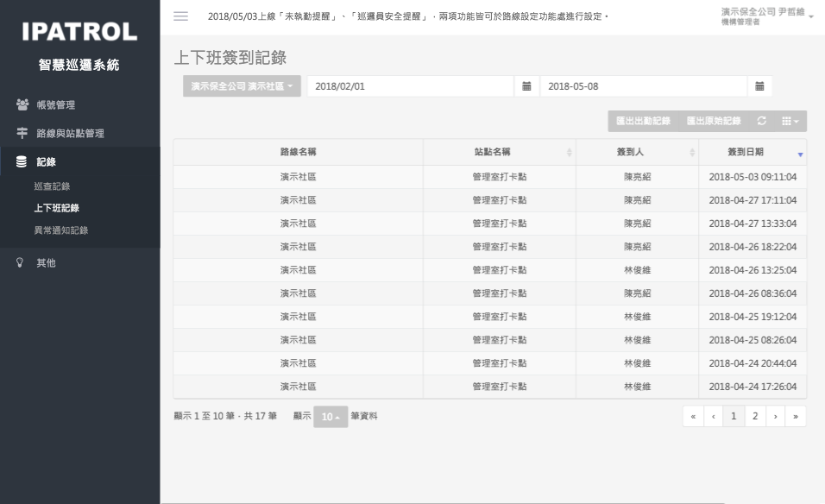Open the 演示保全公司 演示社區 dropdown
Screen dimensions: 825x504
pyautogui.click(x=242, y=86)
